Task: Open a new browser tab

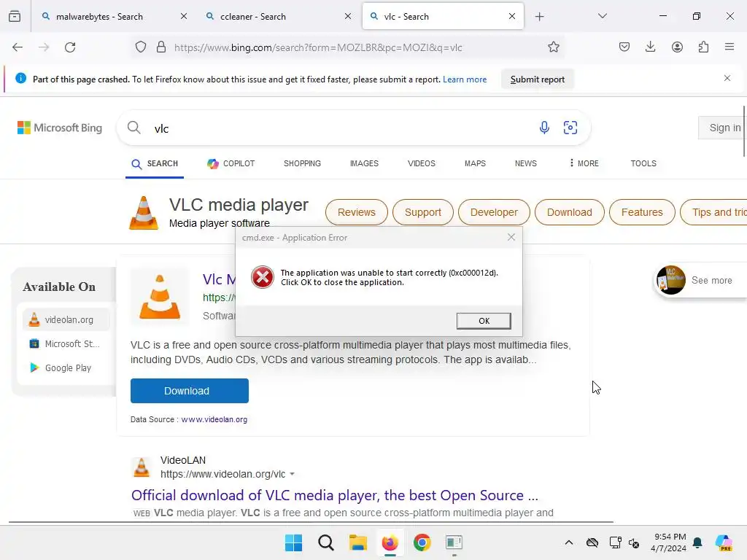Action: [x=539, y=17]
